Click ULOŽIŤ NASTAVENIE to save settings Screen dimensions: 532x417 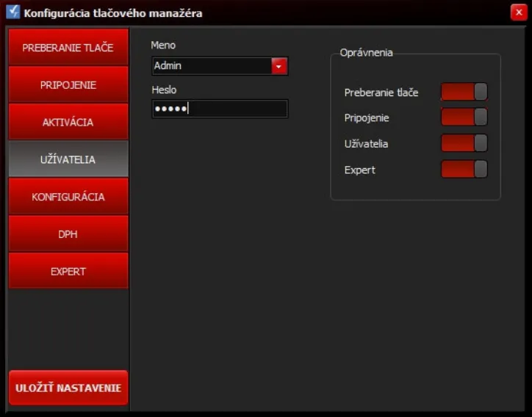(68, 388)
